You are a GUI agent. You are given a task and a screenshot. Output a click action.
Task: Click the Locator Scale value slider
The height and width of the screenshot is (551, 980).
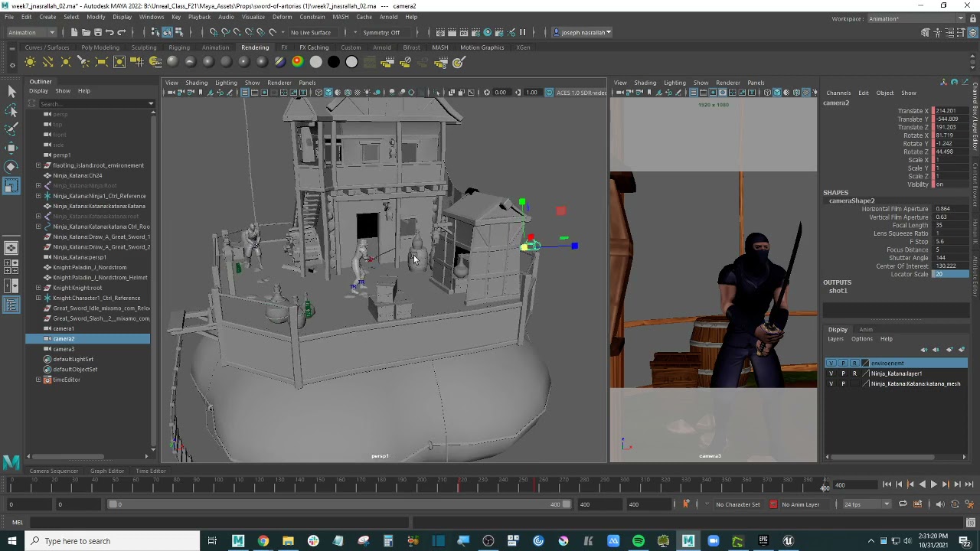click(x=950, y=274)
